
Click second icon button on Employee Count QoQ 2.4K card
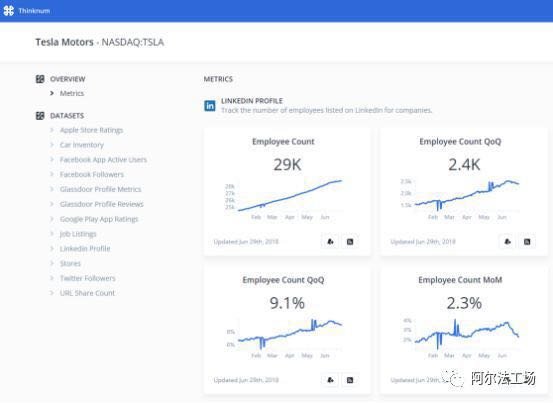pyautogui.click(x=527, y=242)
